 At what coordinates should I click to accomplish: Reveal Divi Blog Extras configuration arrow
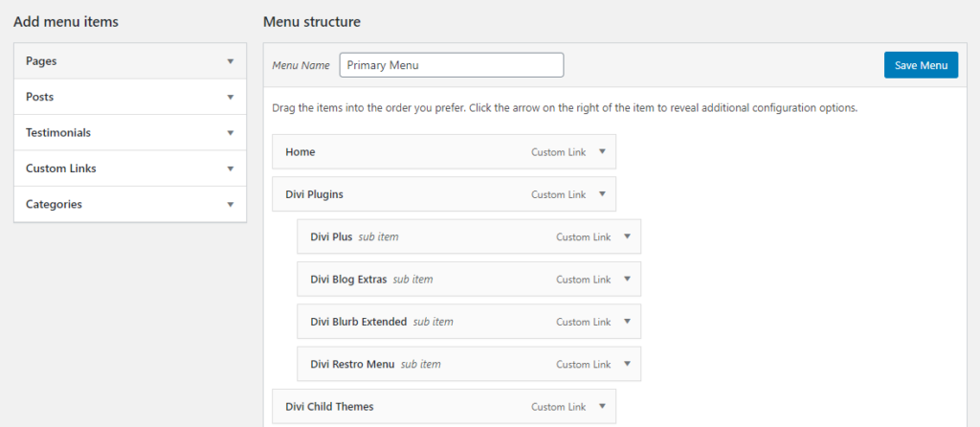coord(627,280)
